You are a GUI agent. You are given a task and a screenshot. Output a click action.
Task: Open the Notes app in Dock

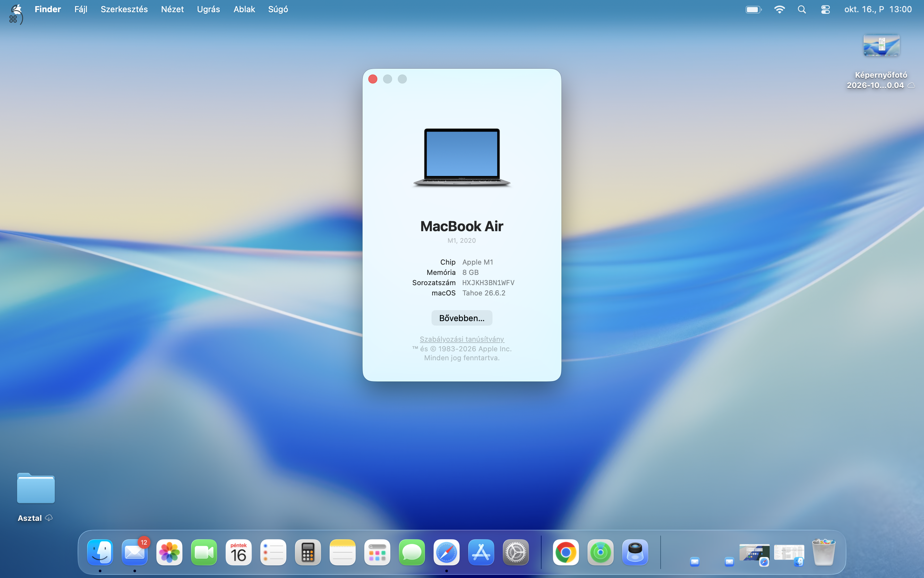tap(343, 552)
